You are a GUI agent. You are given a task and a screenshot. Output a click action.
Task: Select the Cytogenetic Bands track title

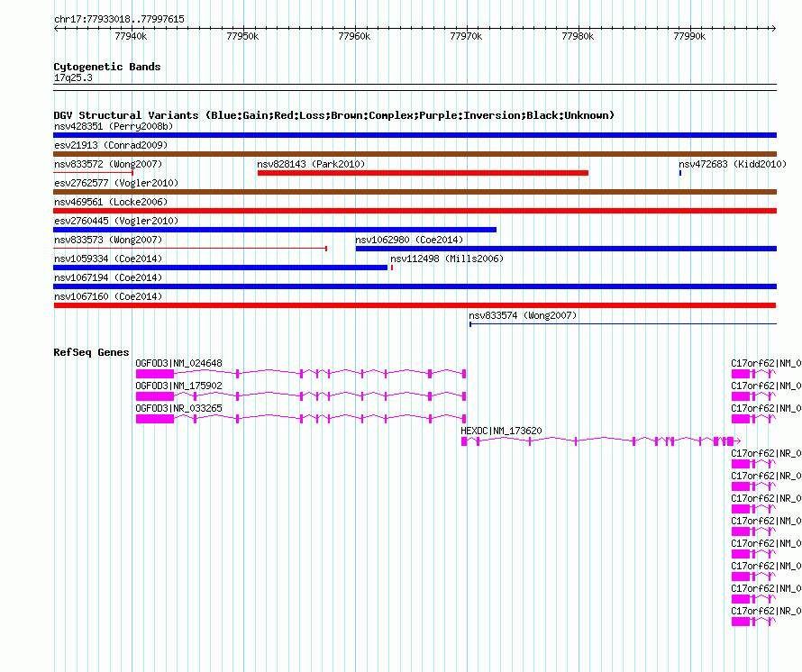click(107, 67)
